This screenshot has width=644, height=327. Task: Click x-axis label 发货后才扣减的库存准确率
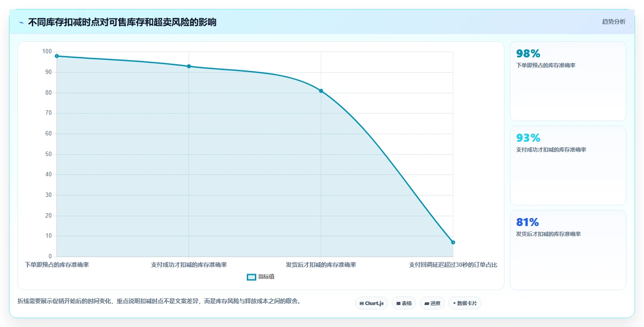pyautogui.click(x=321, y=265)
